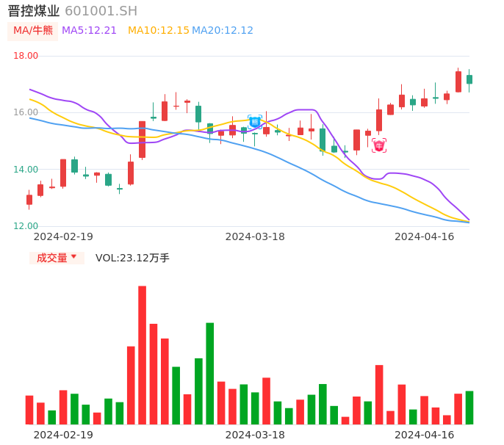Screen dimensions: 504x445
Task: Click the 2024-04-16 date label under volume chart
Action: pyautogui.click(x=424, y=435)
